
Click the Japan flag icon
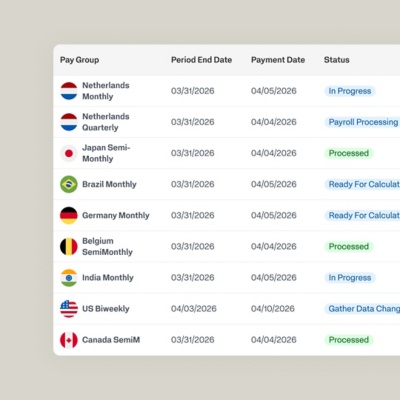click(69, 153)
